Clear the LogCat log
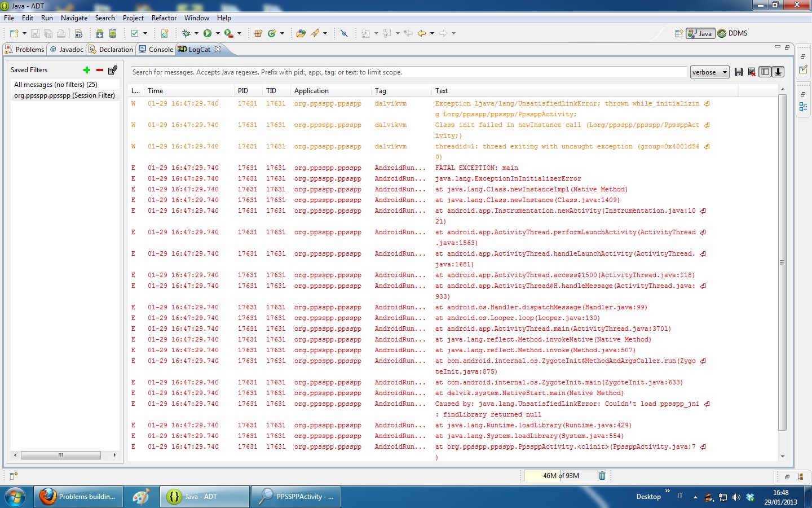 coord(752,72)
